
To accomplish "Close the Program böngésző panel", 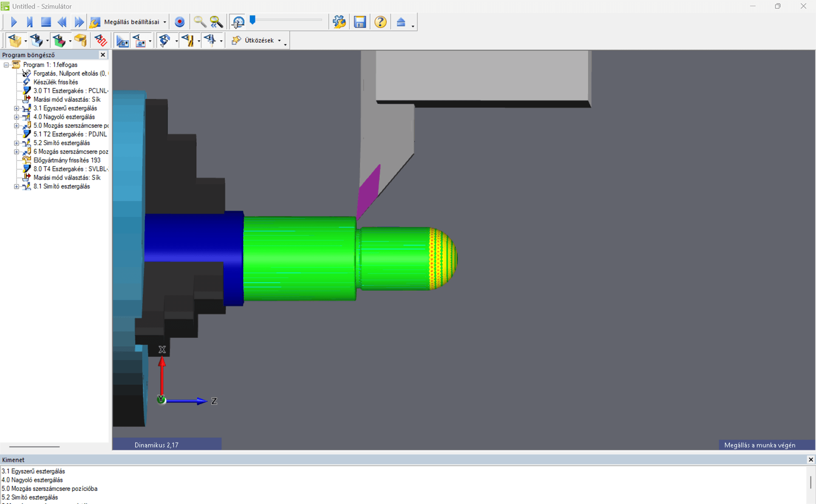I will pos(103,55).
